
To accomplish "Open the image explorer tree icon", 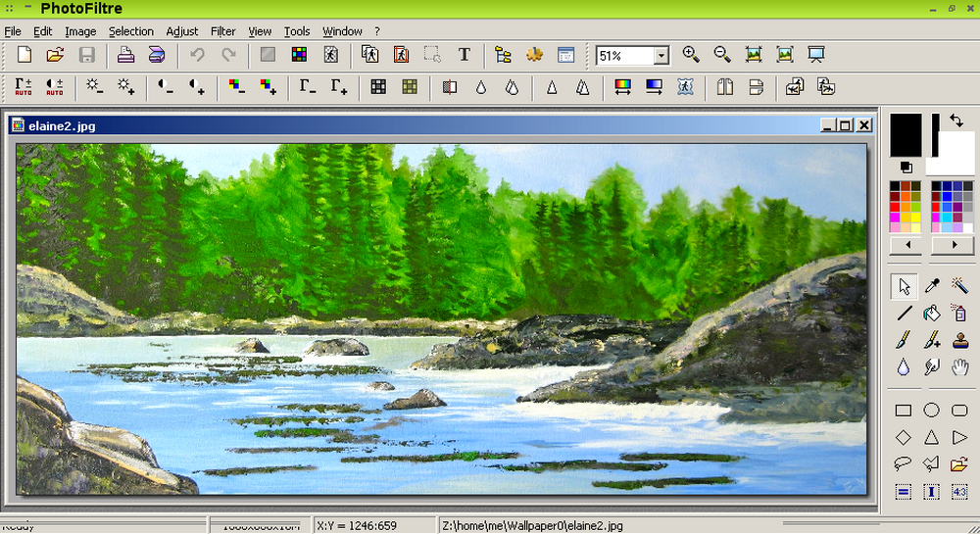I will coord(503,55).
